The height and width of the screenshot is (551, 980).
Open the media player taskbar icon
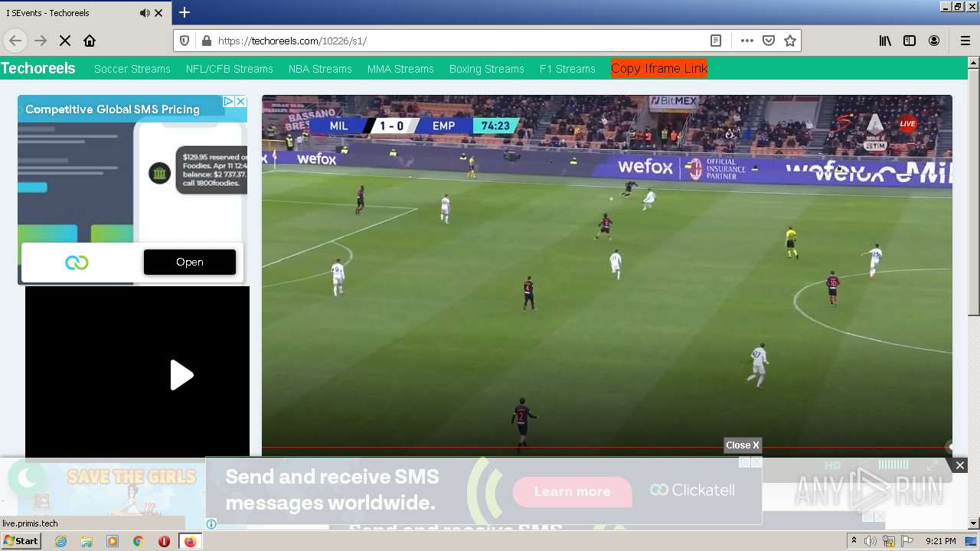point(113,541)
